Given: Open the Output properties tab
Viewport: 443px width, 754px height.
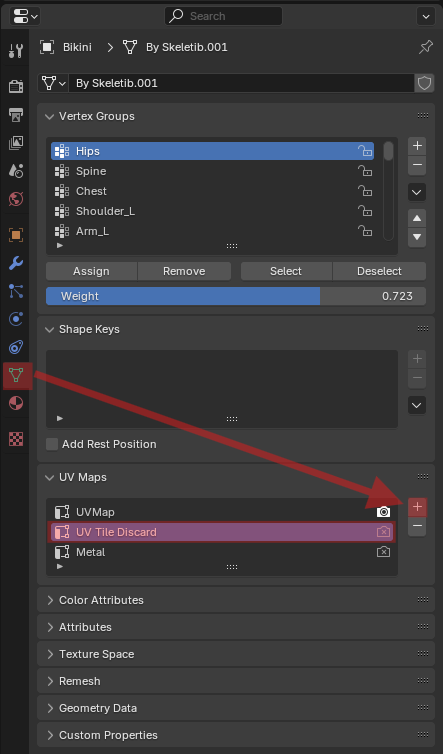Looking at the screenshot, I should click(16, 114).
